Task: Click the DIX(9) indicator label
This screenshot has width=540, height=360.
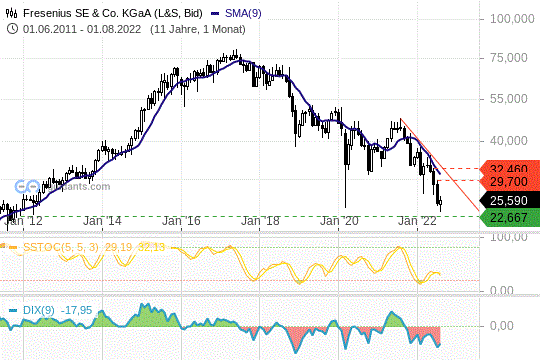Action: click(x=39, y=310)
